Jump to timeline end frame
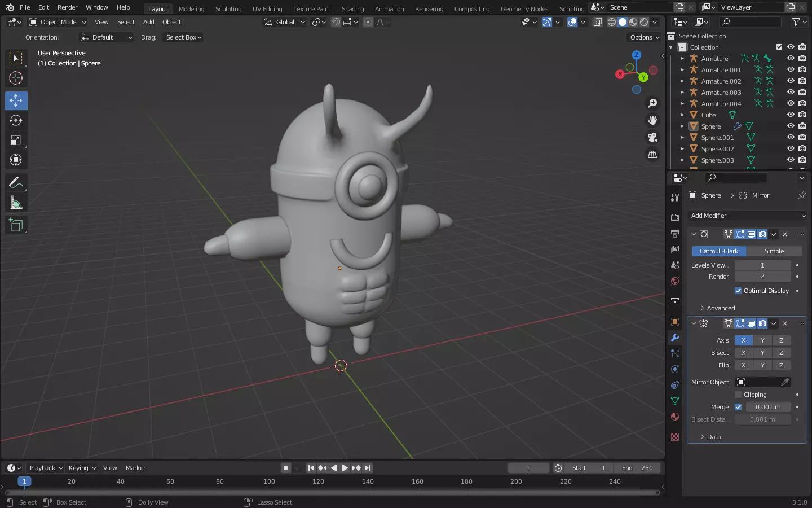Image resolution: width=812 pixels, height=508 pixels. point(368,468)
